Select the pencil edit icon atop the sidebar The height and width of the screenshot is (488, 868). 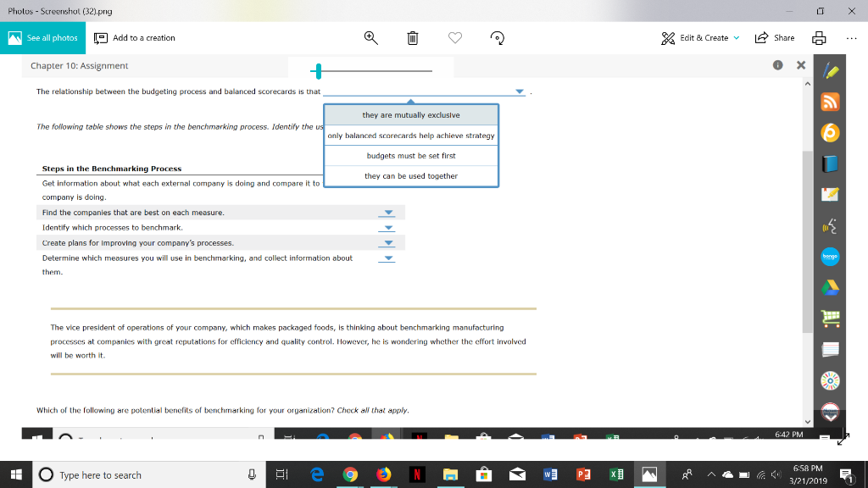(831, 69)
